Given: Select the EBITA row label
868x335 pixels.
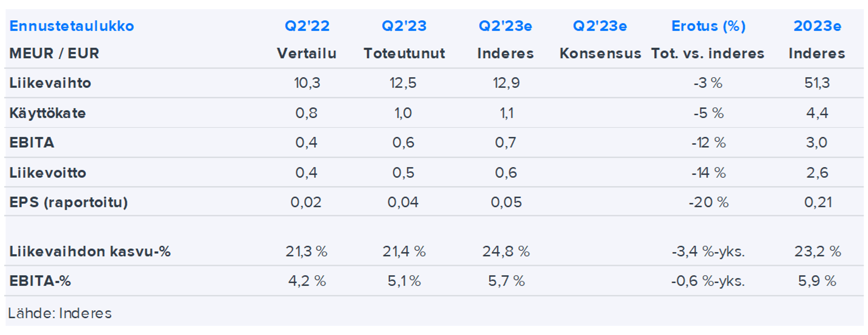Looking at the screenshot, I should [x=32, y=142].
